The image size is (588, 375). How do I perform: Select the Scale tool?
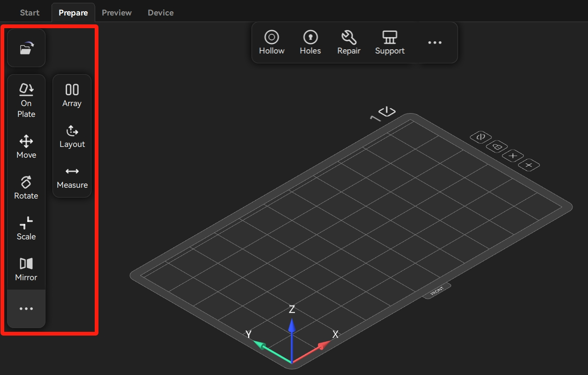click(x=26, y=228)
